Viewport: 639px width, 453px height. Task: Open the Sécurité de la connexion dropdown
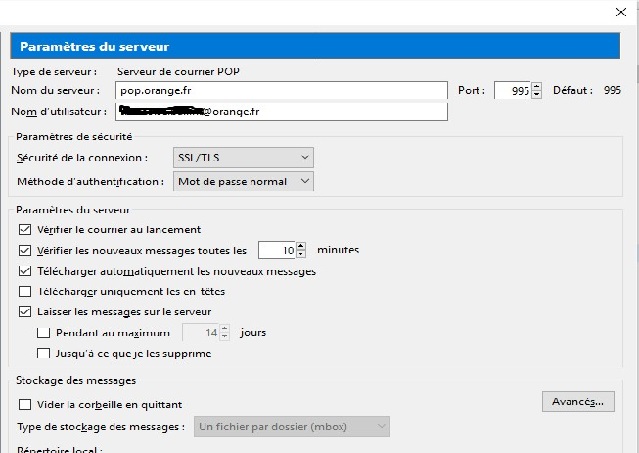pos(243,157)
